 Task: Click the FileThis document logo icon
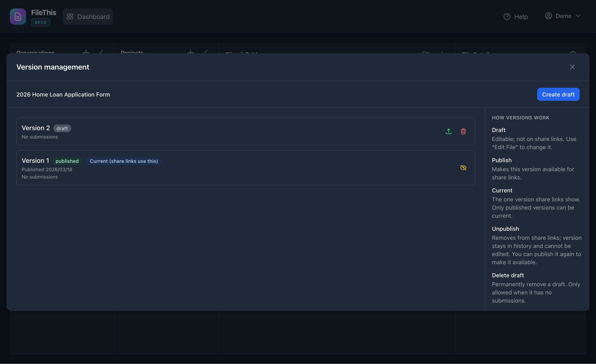(x=18, y=17)
